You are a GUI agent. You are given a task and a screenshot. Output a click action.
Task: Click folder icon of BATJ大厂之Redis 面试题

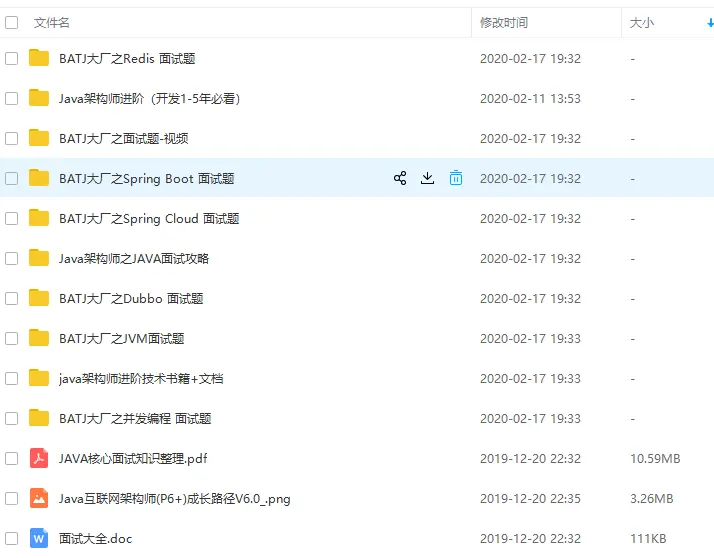pos(39,58)
